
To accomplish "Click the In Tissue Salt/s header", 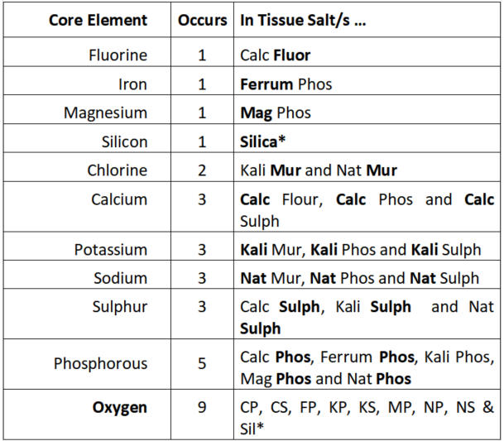I will point(303,20).
